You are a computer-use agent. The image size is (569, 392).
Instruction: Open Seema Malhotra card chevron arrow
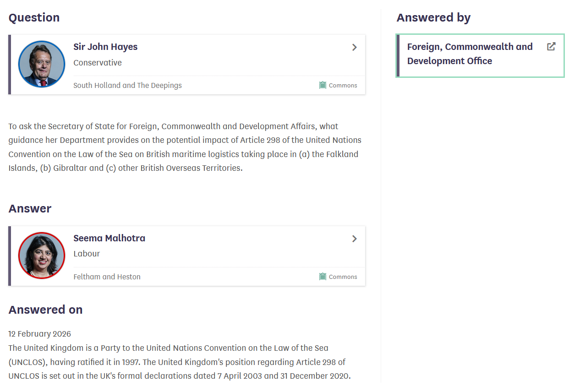[354, 239]
